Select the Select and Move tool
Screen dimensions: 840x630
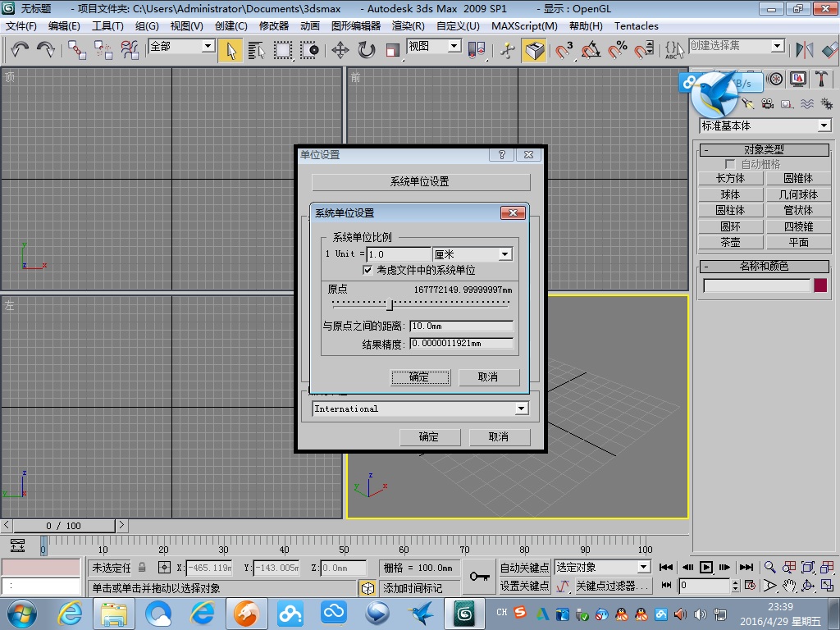340,50
